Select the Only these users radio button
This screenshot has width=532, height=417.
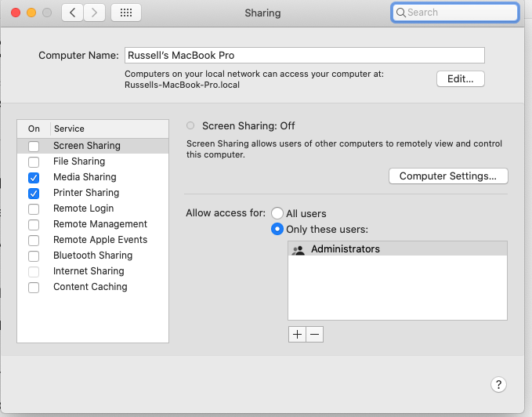pos(277,229)
